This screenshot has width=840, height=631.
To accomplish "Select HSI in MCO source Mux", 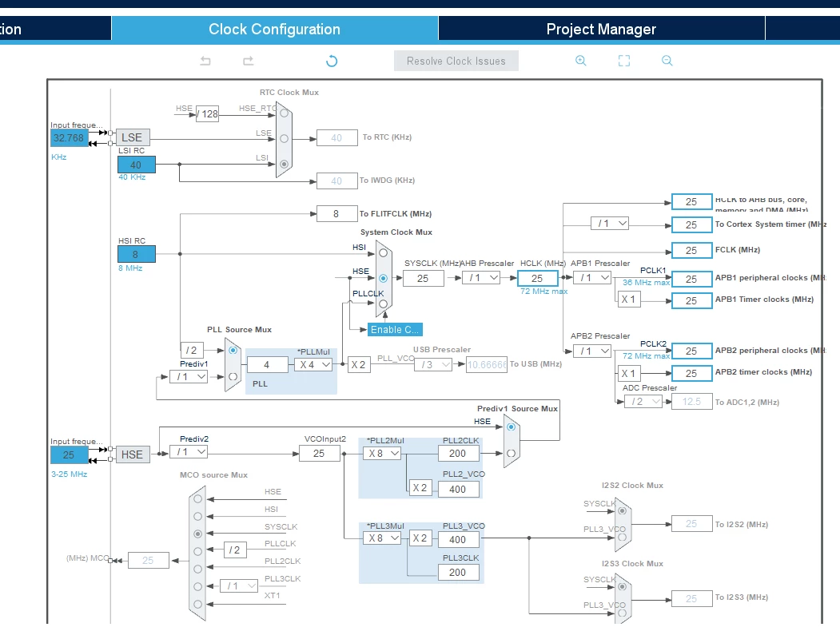I will (197, 517).
